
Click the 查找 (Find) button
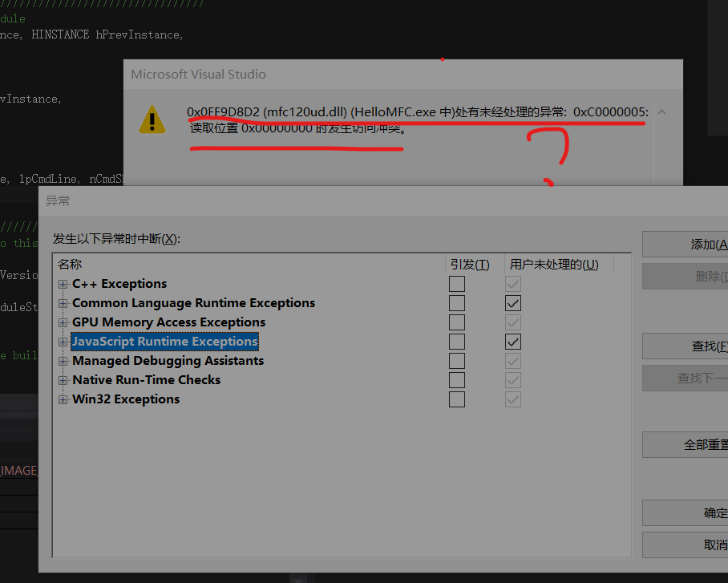tap(686, 346)
